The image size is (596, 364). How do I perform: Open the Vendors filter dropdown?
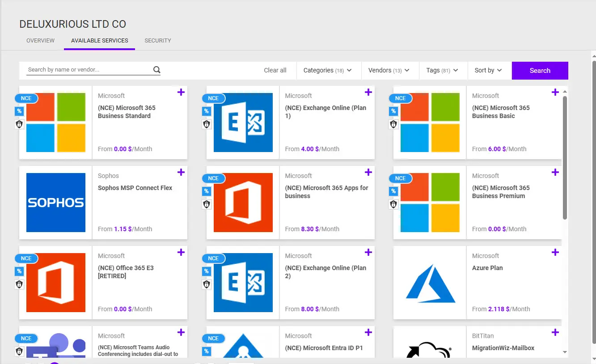(389, 70)
